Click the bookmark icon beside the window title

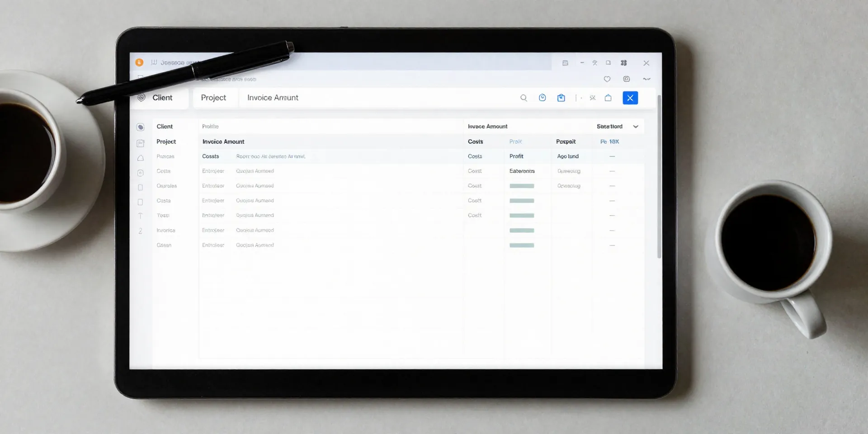click(154, 62)
